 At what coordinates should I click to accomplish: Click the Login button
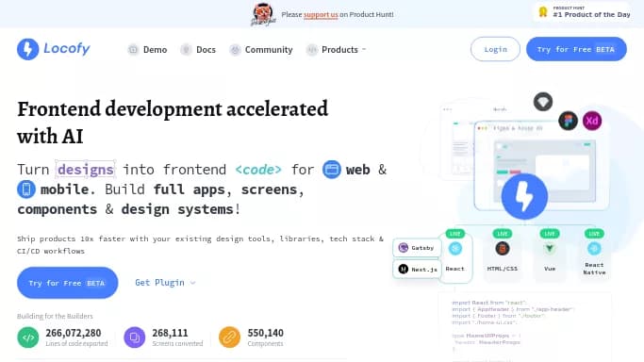(495, 49)
